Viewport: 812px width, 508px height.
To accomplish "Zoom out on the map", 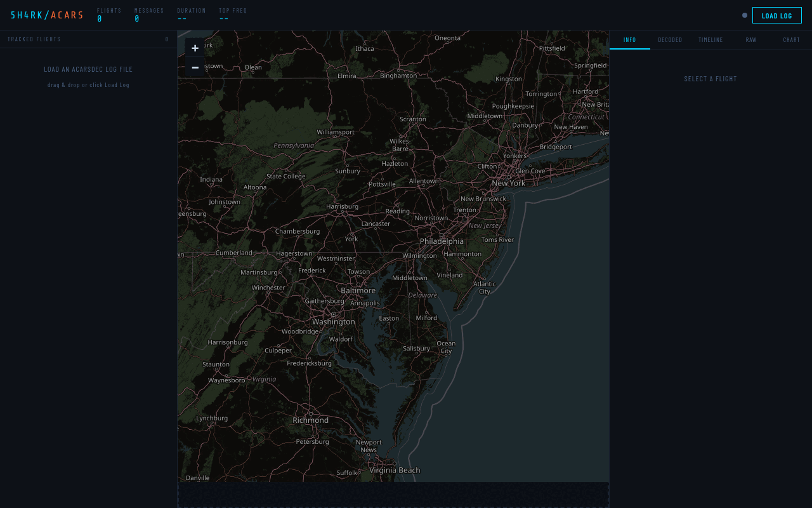I will click(x=195, y=67).
